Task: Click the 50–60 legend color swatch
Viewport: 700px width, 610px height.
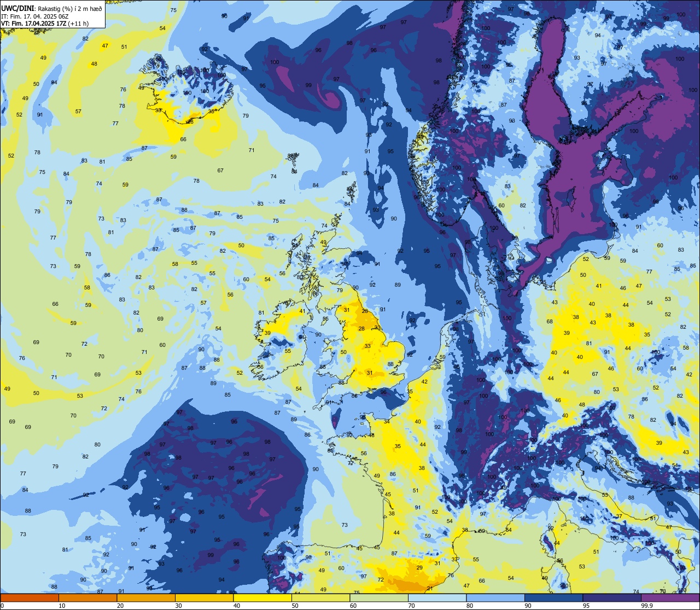Action: (x=320, y=597)
